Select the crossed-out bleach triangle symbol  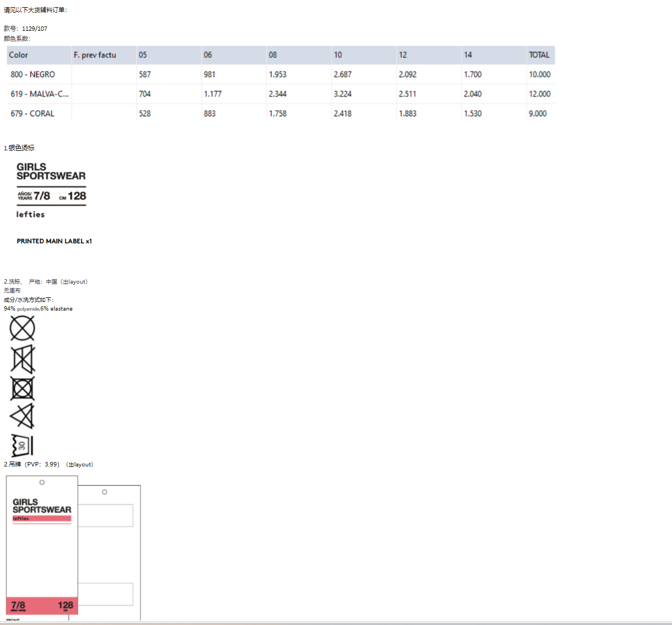pos(22,416)
